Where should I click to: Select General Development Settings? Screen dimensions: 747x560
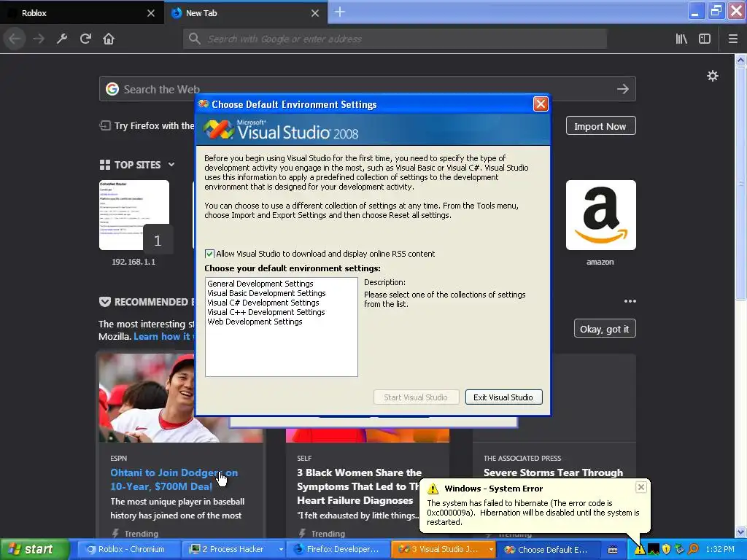point(260,284)
